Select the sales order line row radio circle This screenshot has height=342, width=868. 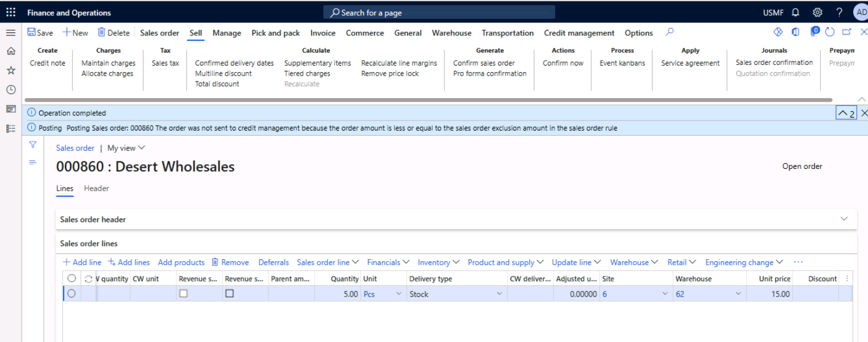(x=71, y=293)
